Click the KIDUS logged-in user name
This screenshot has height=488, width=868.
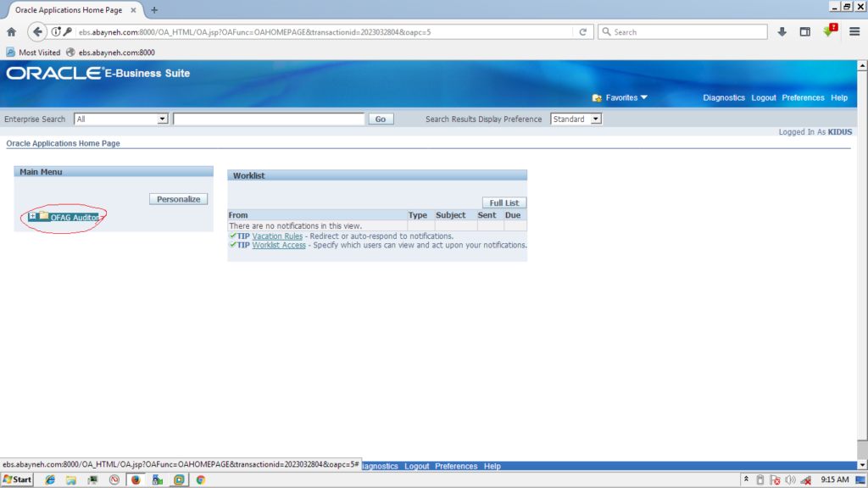pos(840,131)
